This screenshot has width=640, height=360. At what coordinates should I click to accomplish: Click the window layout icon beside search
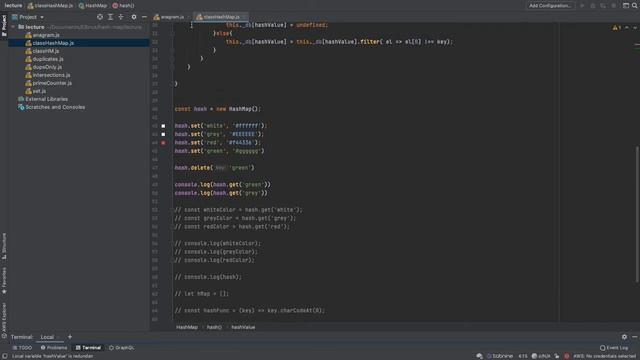coord(626,6)
